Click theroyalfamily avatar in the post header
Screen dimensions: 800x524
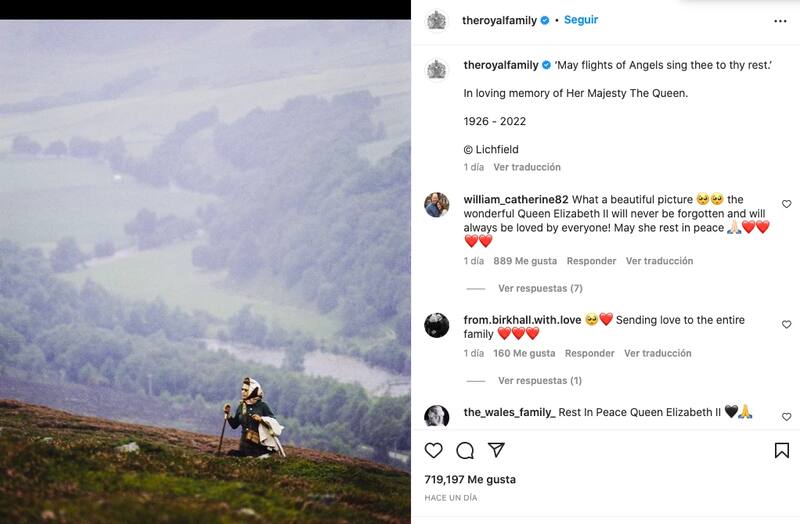tap(436, 20)
